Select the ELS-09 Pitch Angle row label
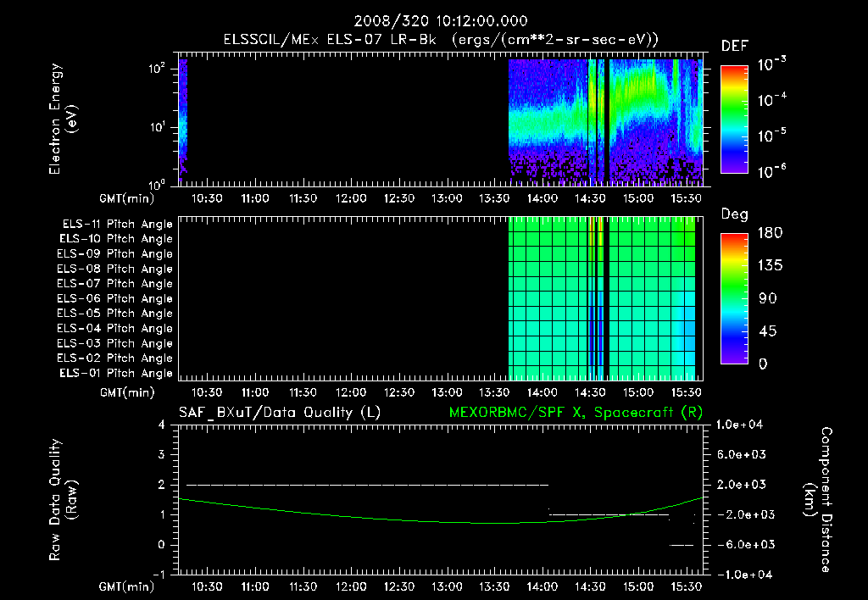 [x=114, y=253]
